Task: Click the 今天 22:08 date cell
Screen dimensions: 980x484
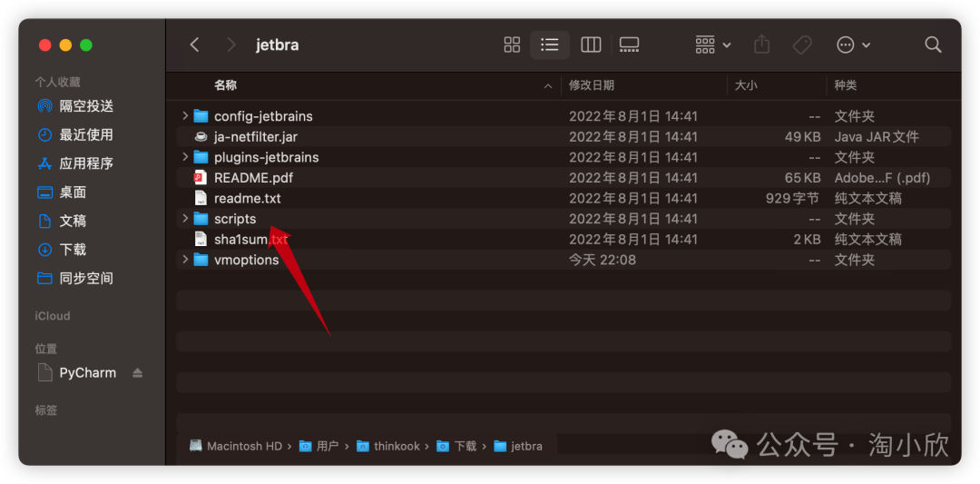Action: [603, 260]
